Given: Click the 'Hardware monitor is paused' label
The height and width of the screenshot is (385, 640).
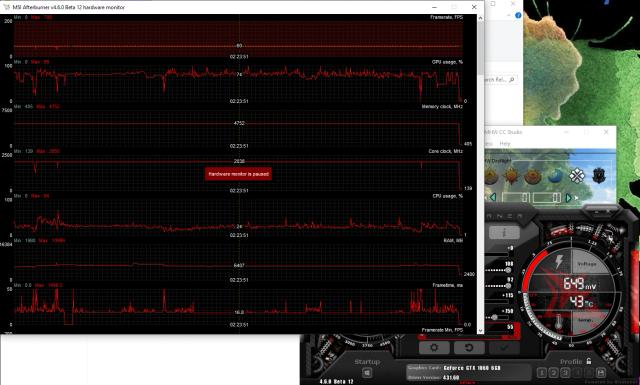Looking at the screenshot, I should pos(238,174).
